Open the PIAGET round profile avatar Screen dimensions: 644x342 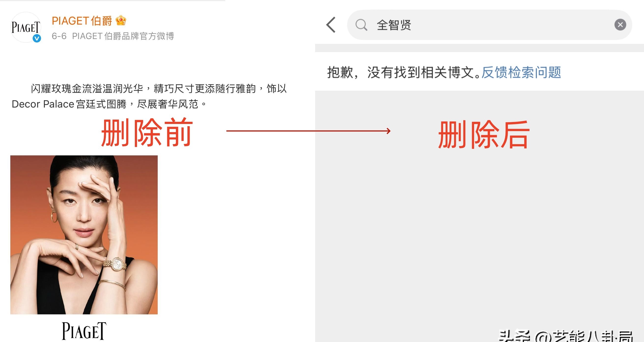pyautogui.click(x=26, y=27)
